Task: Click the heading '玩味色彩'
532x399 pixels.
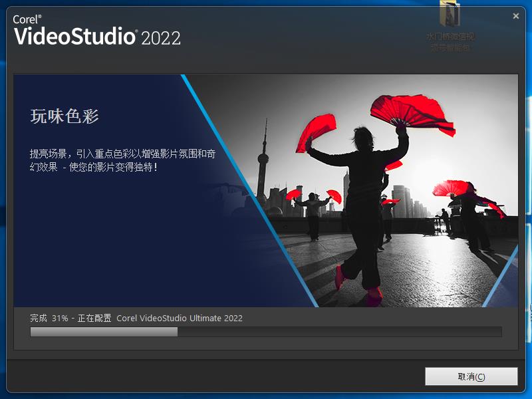Action: click(65, 116)
